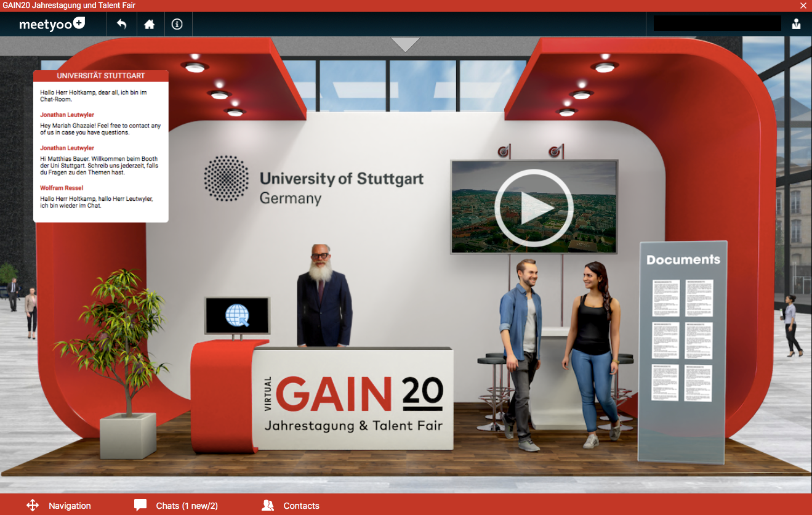Click the GAIN 20 Jahrestagung banner on the desk
Screen dimensions: 812x515
click(353, 399)
